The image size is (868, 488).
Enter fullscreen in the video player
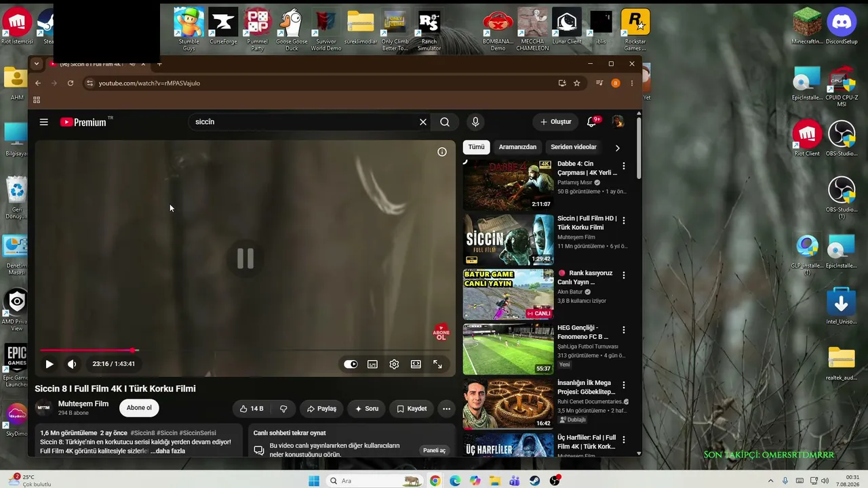point(437,364)
